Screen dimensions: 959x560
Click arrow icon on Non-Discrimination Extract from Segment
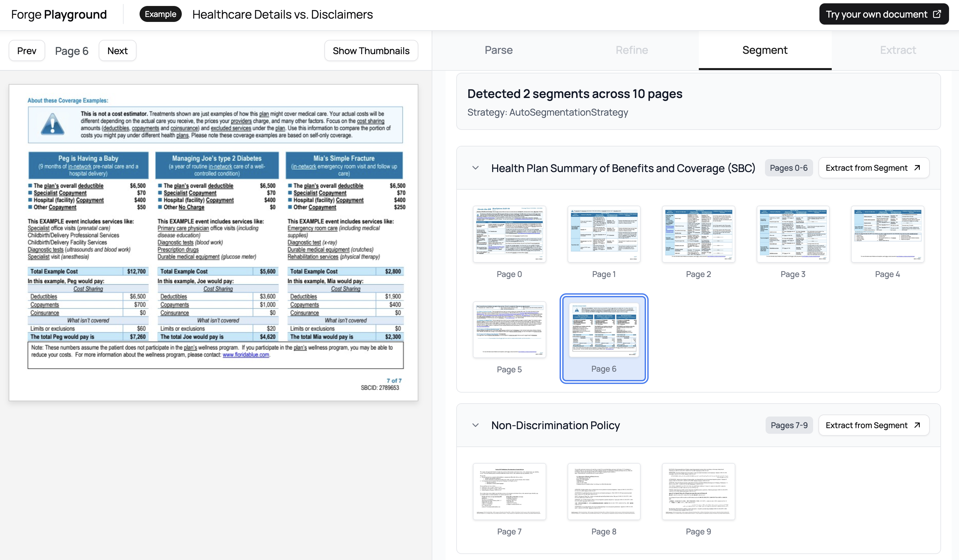(917, 425)
